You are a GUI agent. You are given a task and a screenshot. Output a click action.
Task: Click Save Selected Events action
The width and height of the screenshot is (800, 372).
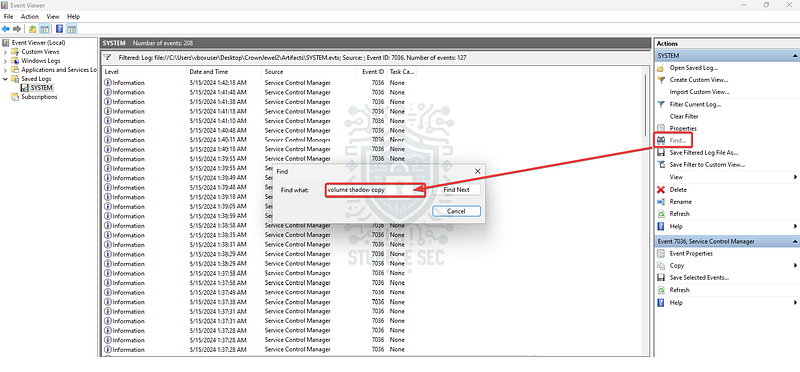pyautogui.click(x=699, y=278)
